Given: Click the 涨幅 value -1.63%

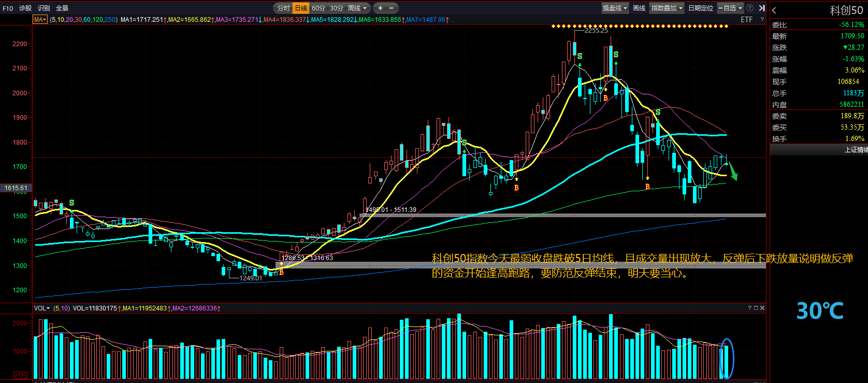Looking at the screenshot, I should tap(853, 59).
